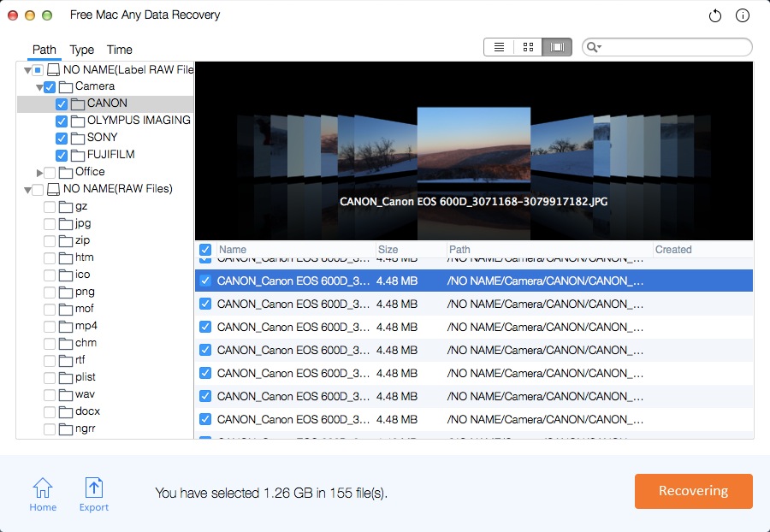The height and width of the screenshot is (532, 770).
Task: Collapse NO NAME(RAW Files) drive node
Action: [28, 189]
